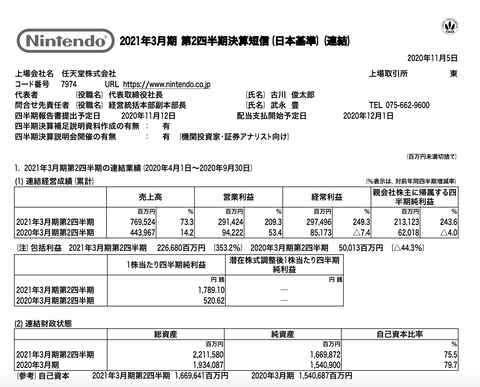The image size is (480, 387).
Task: Select net sales value 443,967
Action: pos(142,232)
